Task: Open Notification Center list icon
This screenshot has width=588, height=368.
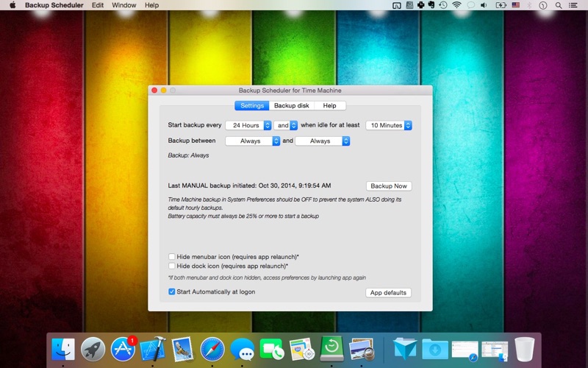Action: [x=573, y=5]
